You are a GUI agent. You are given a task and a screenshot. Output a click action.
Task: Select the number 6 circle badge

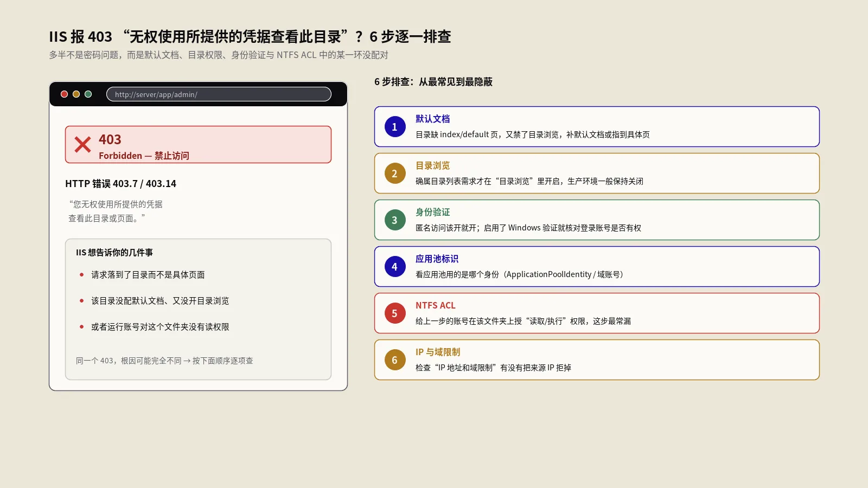coord(395,360)
